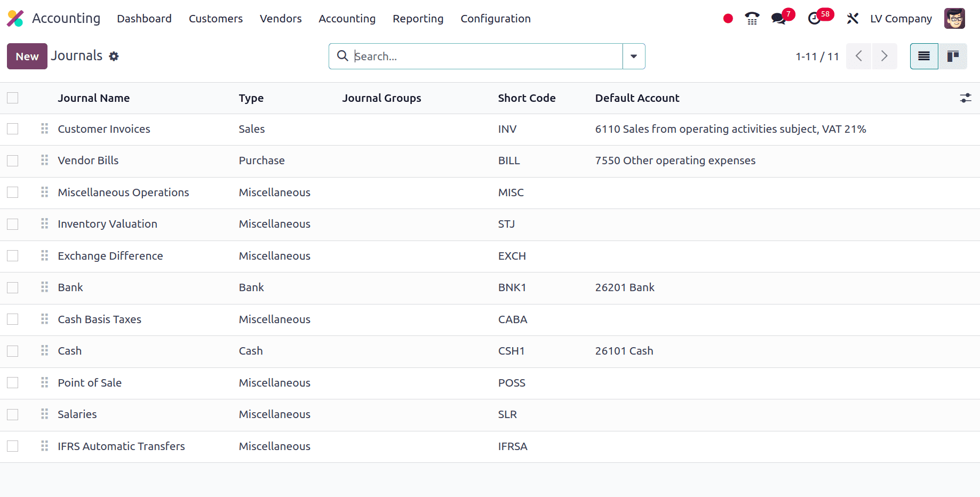The width and height of the screenshot is (980, 497).
Task: Focus the Search input field
Action: point(485,57)
